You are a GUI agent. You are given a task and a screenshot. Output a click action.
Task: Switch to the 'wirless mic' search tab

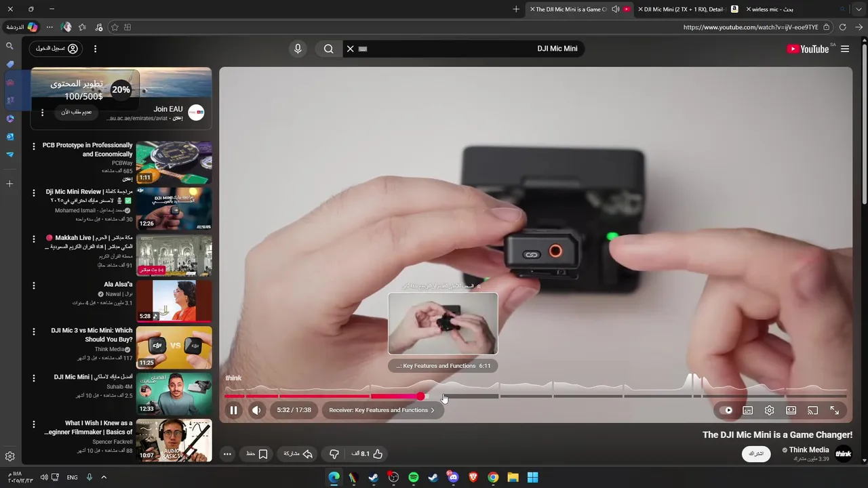click(x=770, y=9)
